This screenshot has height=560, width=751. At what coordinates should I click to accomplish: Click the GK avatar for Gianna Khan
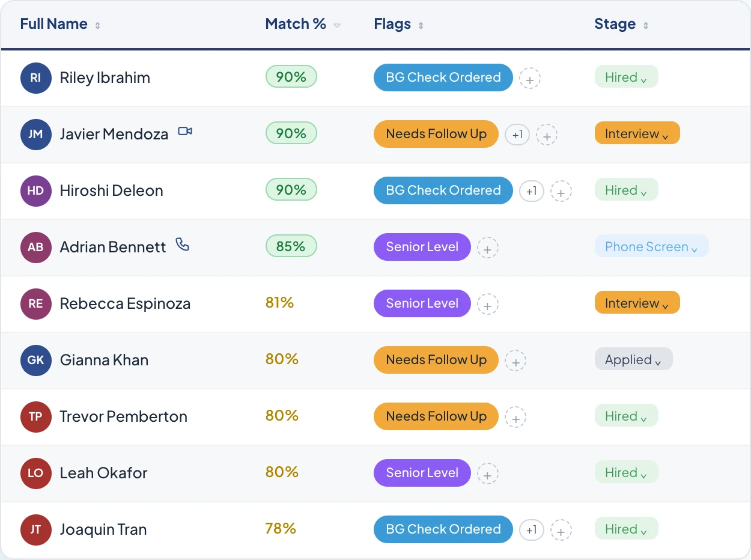[x=36, y=361]
